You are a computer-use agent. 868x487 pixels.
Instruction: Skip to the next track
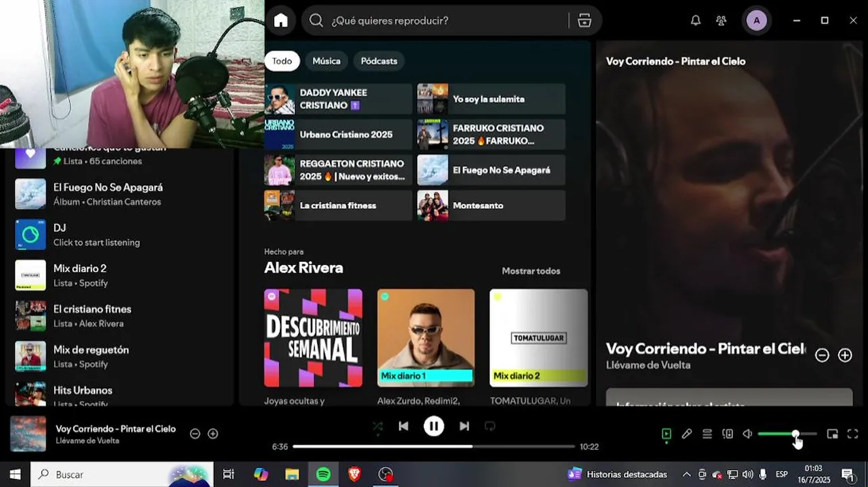click(x=464, y=426)
